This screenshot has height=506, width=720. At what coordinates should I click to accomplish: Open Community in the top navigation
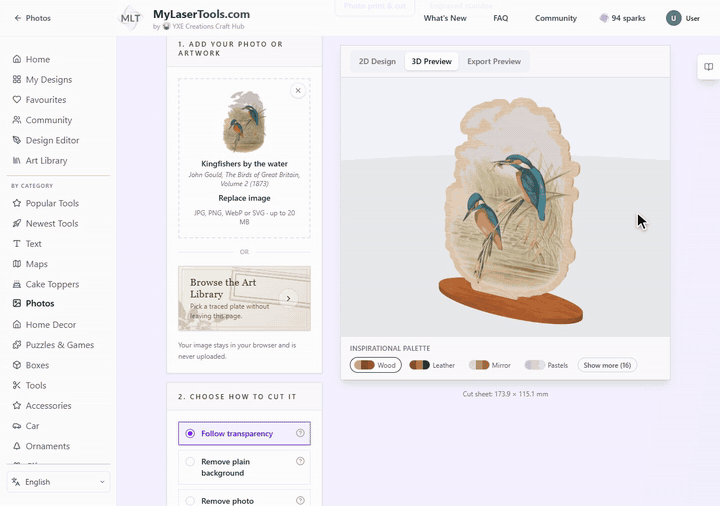[556, 18]
